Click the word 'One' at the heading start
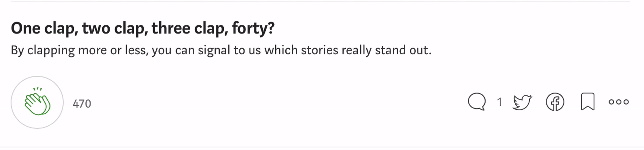Viewport: 644px width, 150px height. (x=26, y=28)
